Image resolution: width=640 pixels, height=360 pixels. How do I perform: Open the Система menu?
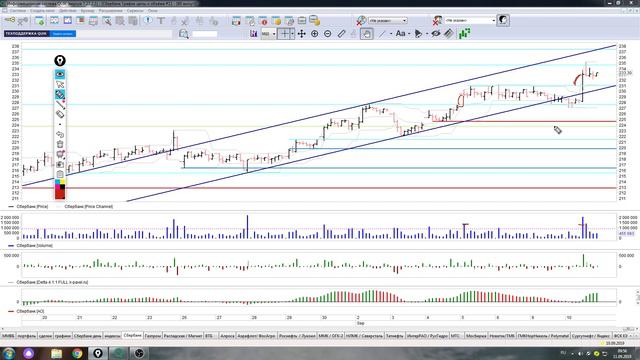click(18, 11)
